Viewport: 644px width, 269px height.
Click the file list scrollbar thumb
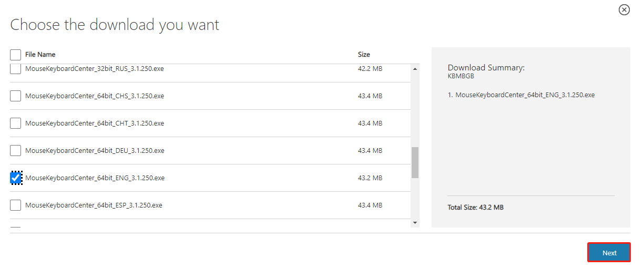(415, 162)
